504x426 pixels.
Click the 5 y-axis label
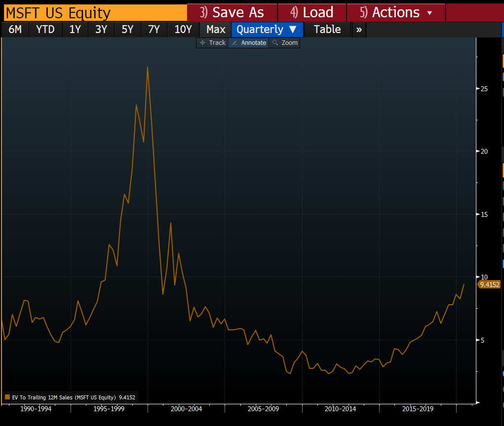coord(482,340)
